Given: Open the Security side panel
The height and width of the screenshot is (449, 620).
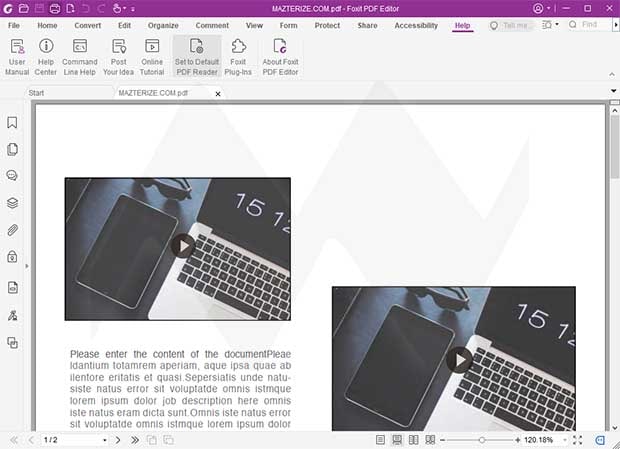Looking at the screenshot, I should (12, 257).
